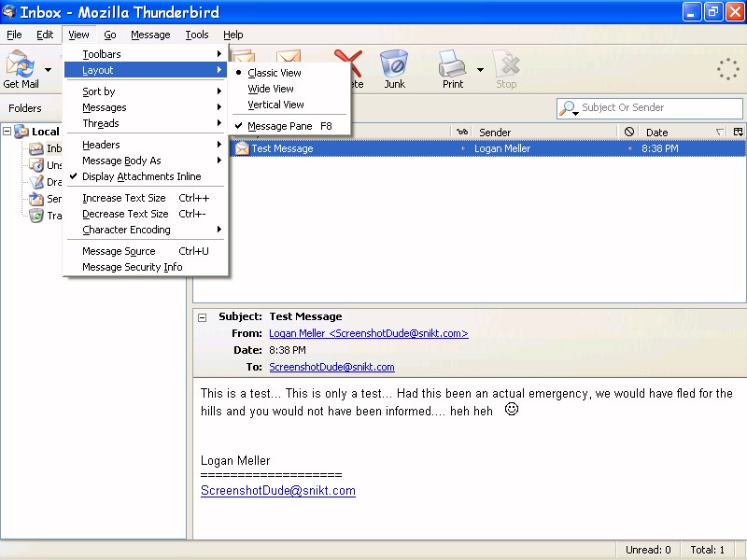Click the Get Mail toolbar icon
The width and height of the screenshot is (747, 560).
point(21,63)
